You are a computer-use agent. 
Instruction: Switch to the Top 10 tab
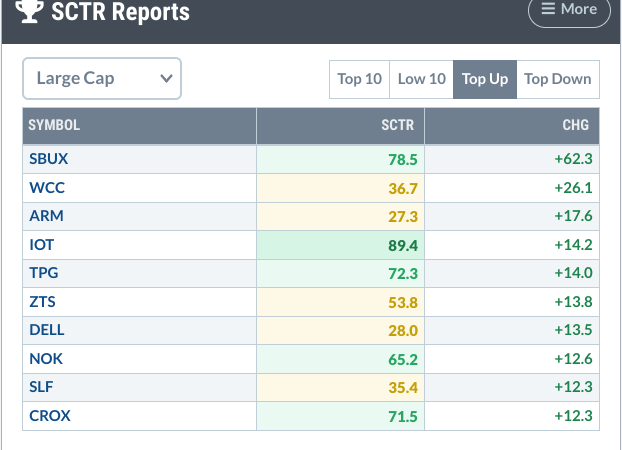359,79
